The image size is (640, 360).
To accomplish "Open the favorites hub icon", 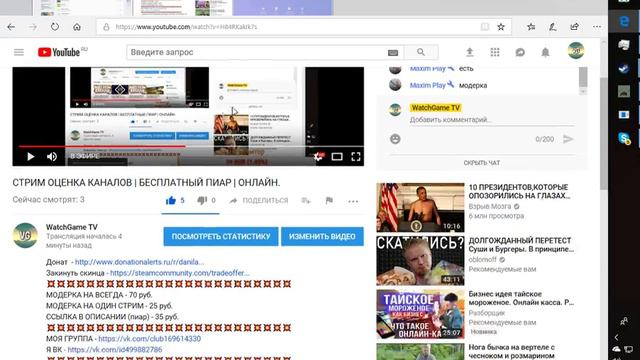I will [531, 27].
